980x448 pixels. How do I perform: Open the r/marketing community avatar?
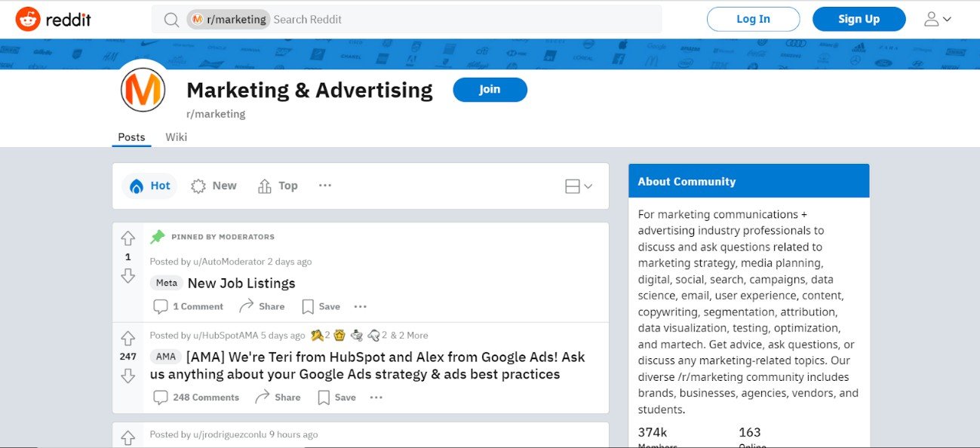143,89
